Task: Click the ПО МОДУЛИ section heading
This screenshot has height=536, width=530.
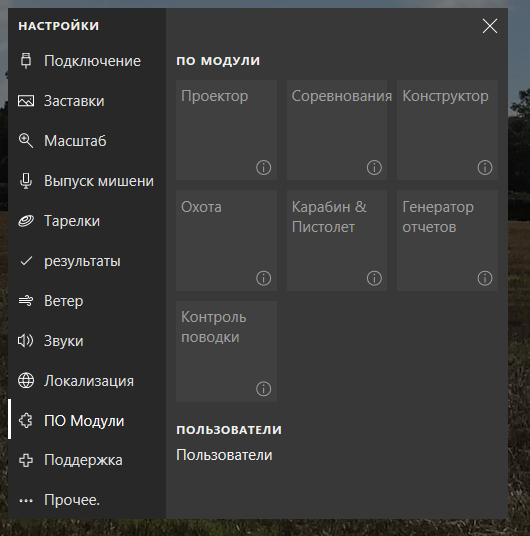Action: 218,61
